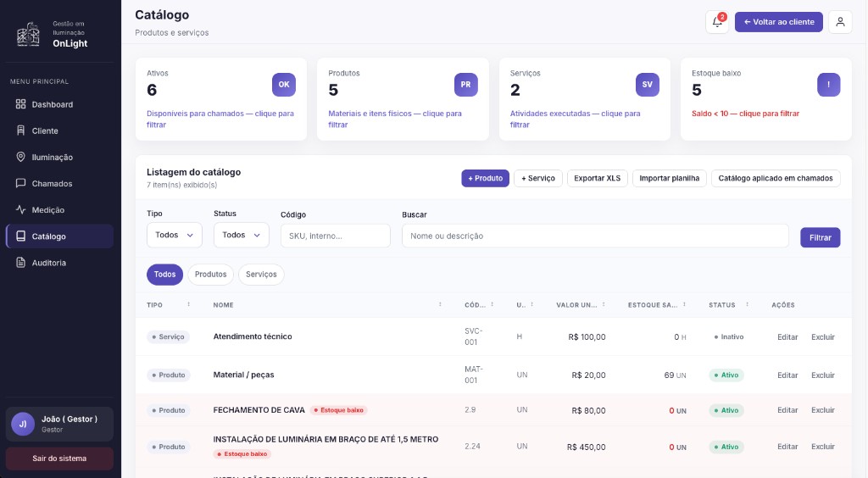868x478 pixels.
Task: Click the Inativo status of Atendimento técnico
Action: (728, 337)
